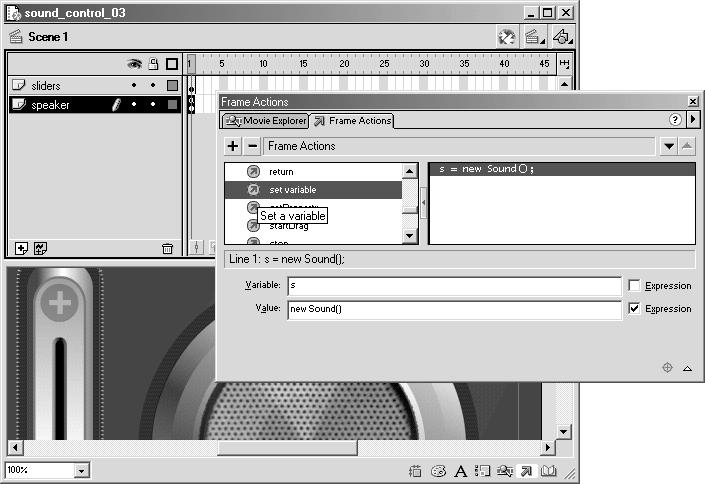The width and height of the screenshot is (705, 484).
Task: Click the center frame button under the timeline
Action: pyautogui.click(x=196, y=247)
